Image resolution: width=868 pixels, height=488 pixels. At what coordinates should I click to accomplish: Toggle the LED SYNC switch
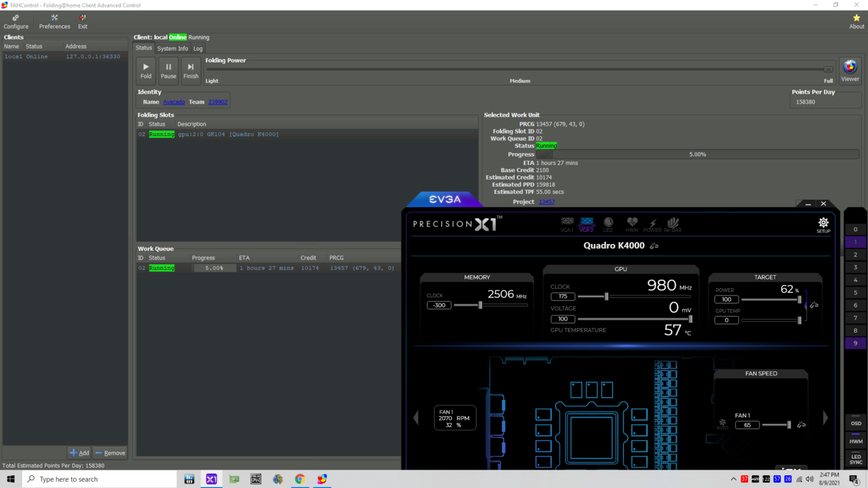[x=856, y=459]
